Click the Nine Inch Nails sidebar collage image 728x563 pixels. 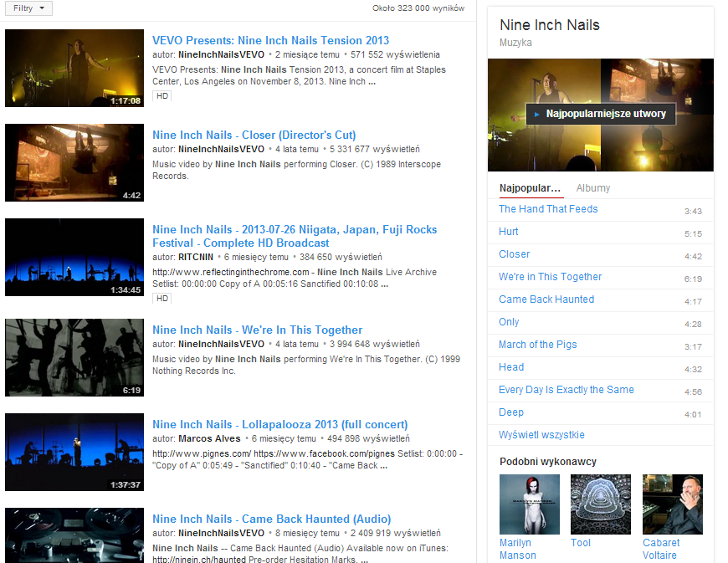point(600,115)
